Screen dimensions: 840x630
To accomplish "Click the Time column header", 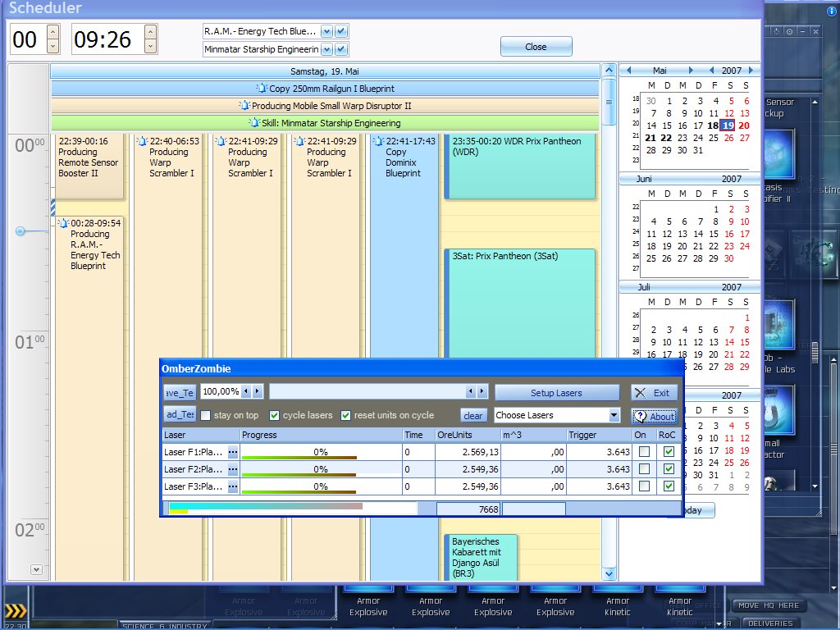I will pyautogui.click(x=418, y=435).
